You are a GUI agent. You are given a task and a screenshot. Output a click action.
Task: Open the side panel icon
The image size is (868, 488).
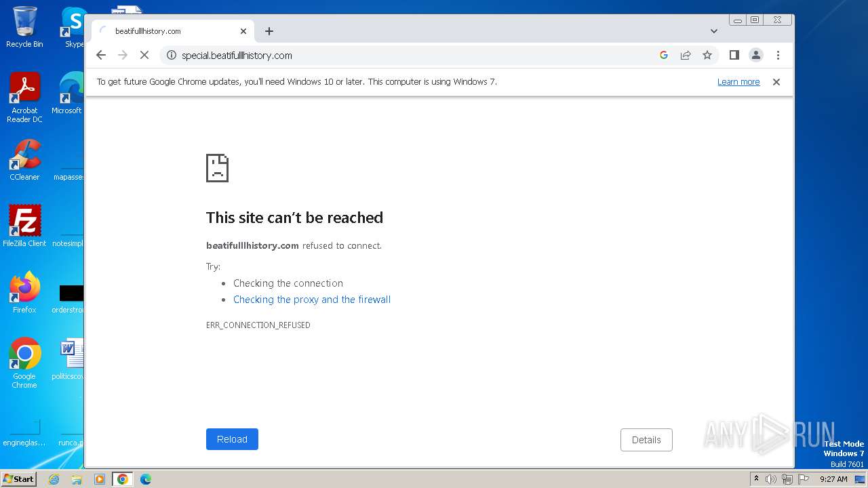click(x=734, y=56)
